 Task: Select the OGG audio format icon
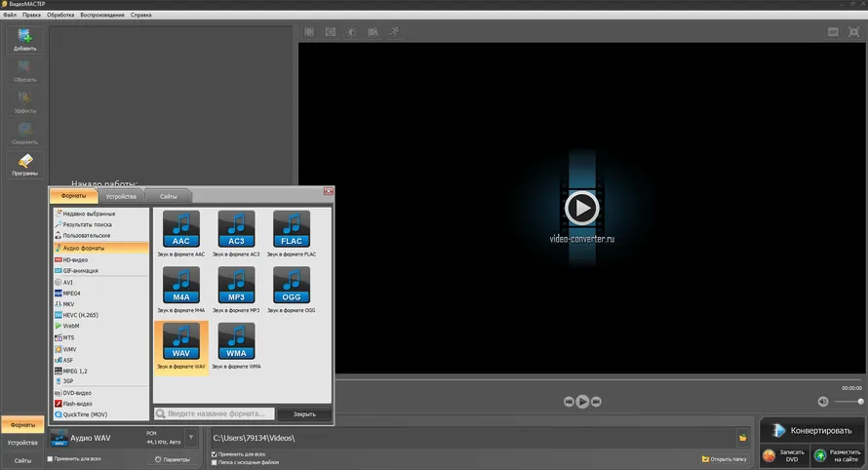(292, 285)
